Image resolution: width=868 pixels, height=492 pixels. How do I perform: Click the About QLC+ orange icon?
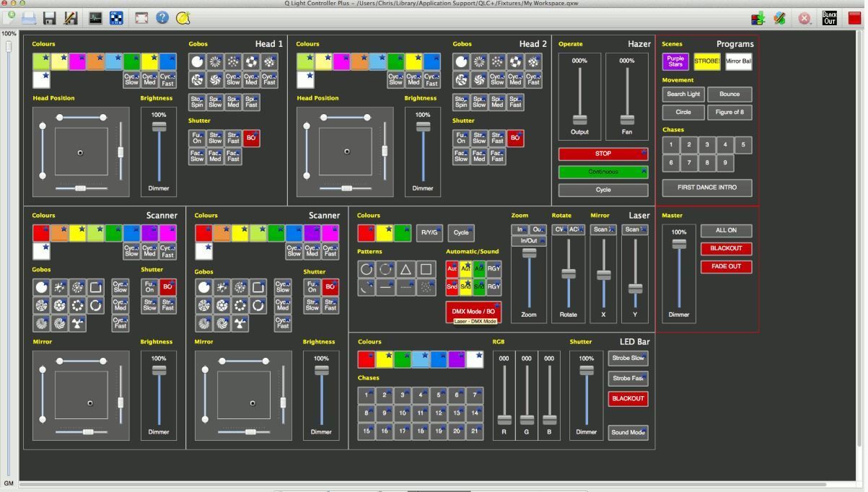point(183,18)
